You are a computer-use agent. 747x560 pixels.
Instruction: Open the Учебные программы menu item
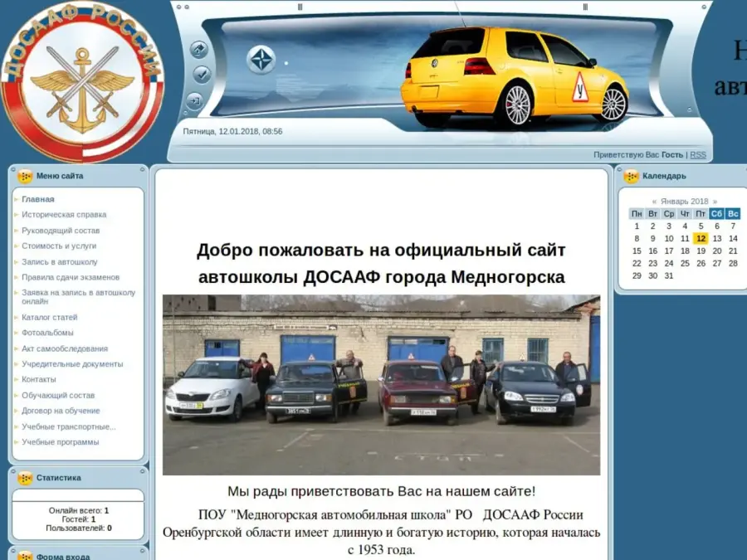click(61, 442)
